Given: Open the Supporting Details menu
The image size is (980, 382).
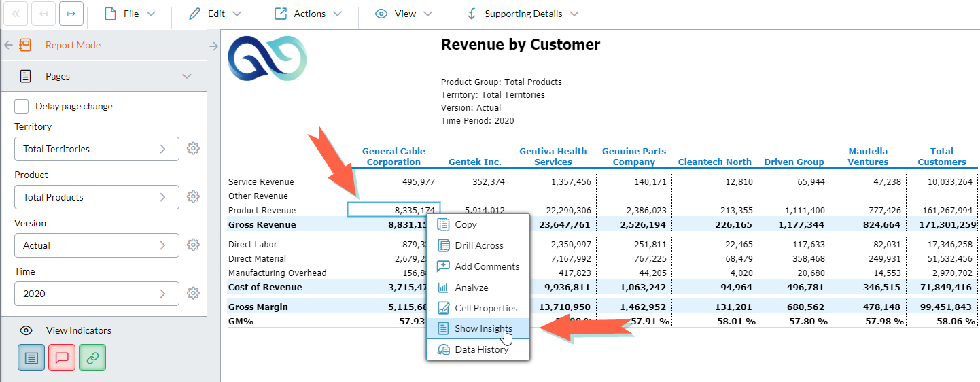Looking at the screenshot, I should pyautogui.click(x=523, y=14).
